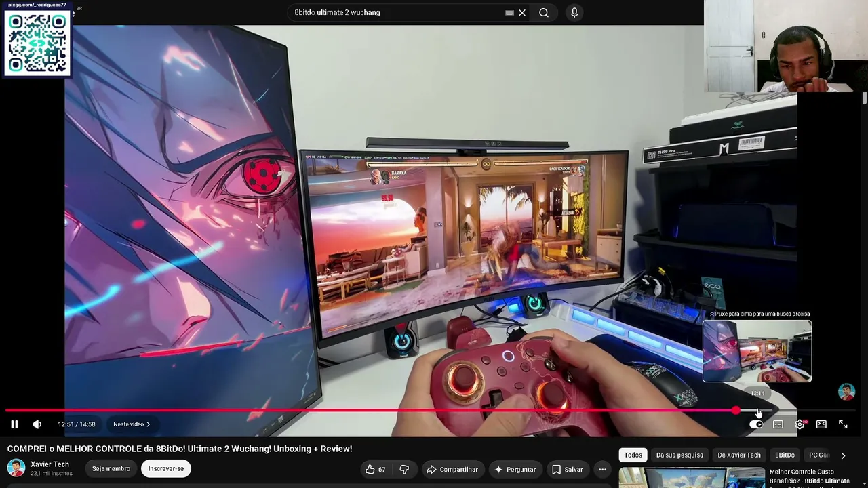868x488 pixels.
Task: Click the video title 'COMPREI o MELHOR CONTROLE'
Action: click(180, 449)
